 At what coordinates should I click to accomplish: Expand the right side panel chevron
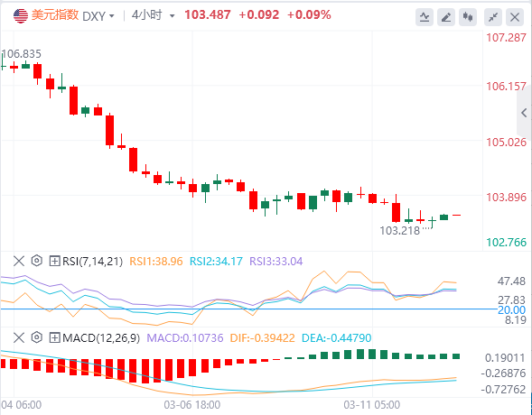coord(524,113)
